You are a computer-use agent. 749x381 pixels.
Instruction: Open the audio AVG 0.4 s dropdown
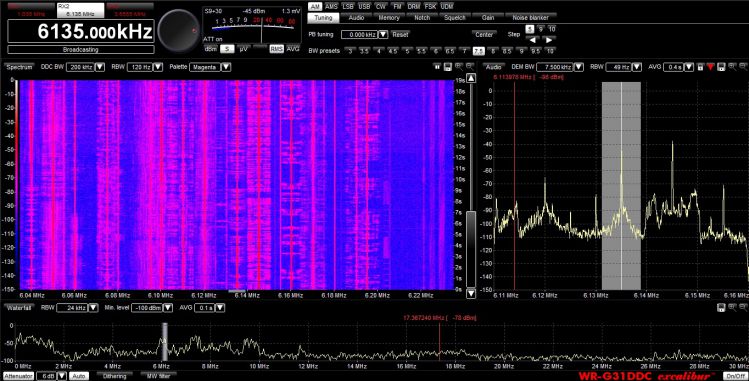point(688,67)
